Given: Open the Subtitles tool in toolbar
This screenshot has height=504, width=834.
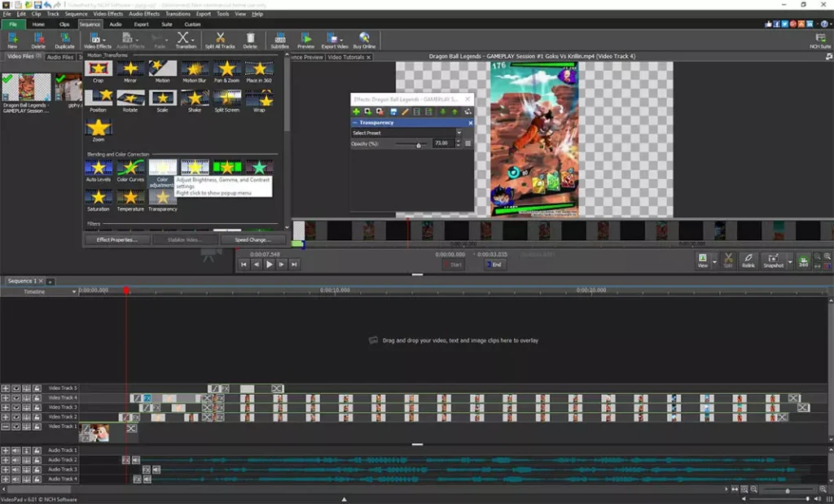Looking at the screenshot, I should tap(279, 37).
